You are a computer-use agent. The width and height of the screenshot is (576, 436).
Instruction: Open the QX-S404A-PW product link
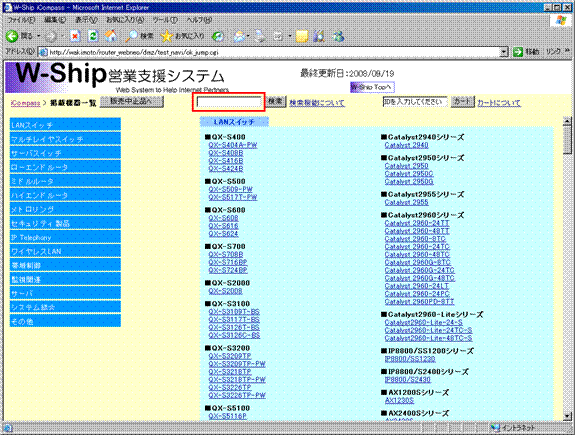click(233, 145)
